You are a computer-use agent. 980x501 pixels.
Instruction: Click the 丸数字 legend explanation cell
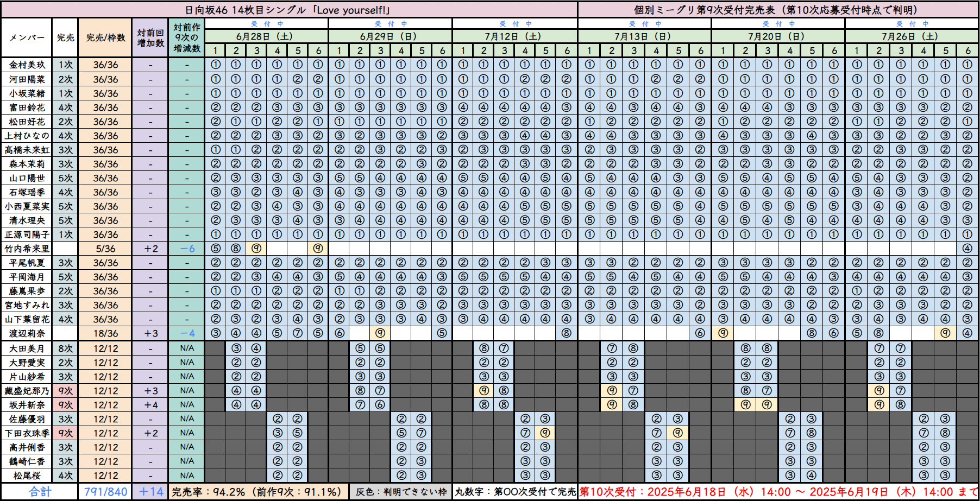pyautogui.click(x=515, y=492)
